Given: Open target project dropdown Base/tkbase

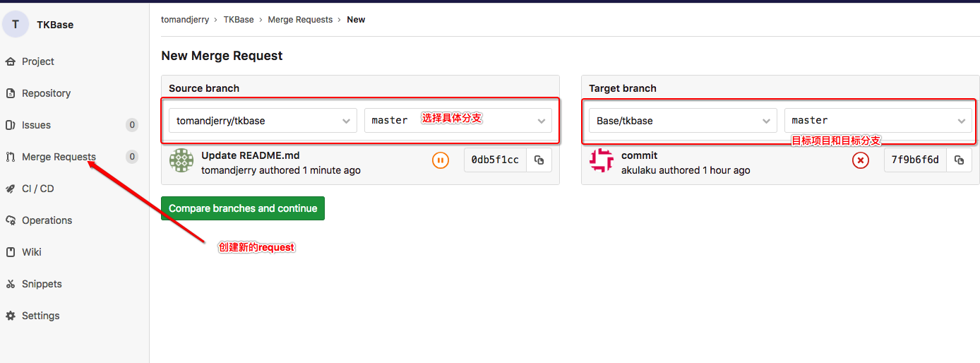Looking at the screenshot, I should (683, 121).
